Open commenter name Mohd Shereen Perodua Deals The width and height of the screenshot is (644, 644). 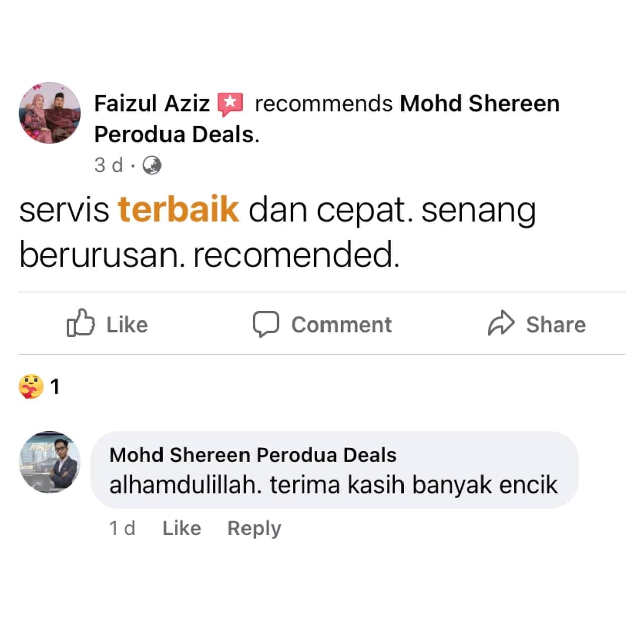(253, 455)
